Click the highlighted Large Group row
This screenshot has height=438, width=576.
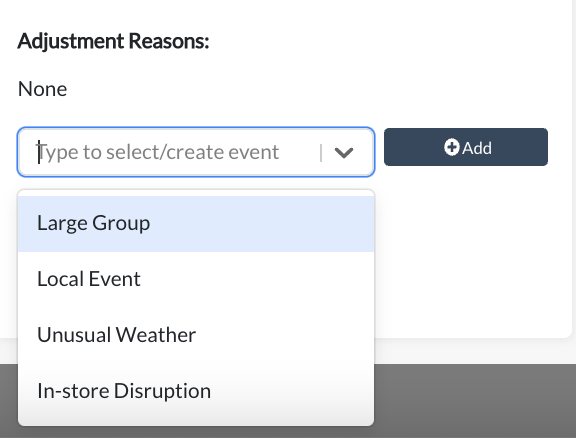pos(196,224)
